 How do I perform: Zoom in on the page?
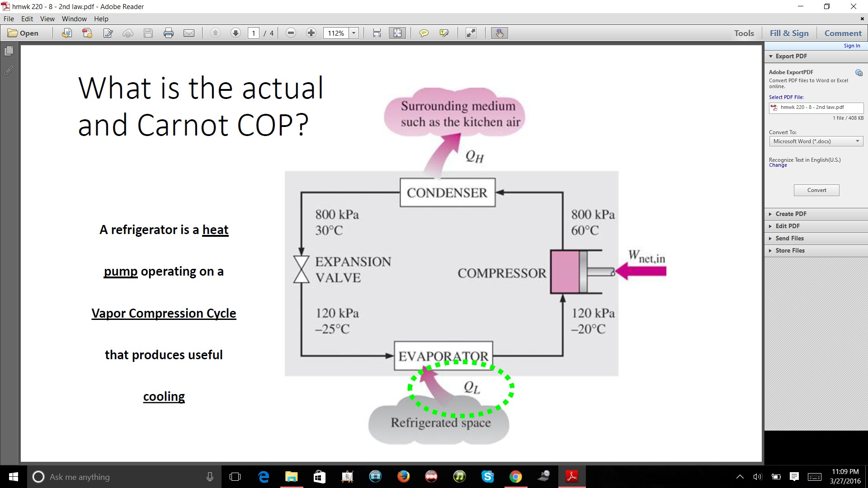tap(311, 33)
